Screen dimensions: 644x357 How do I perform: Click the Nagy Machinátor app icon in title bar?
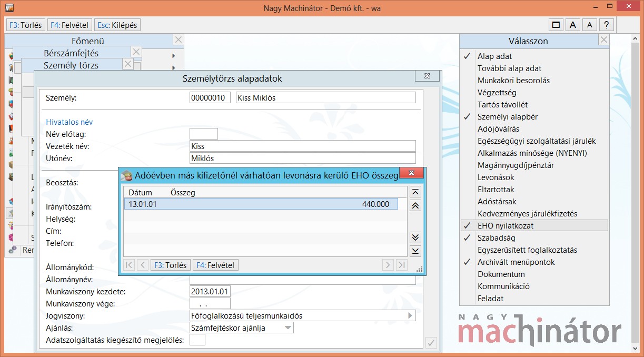tap(9, 8)
